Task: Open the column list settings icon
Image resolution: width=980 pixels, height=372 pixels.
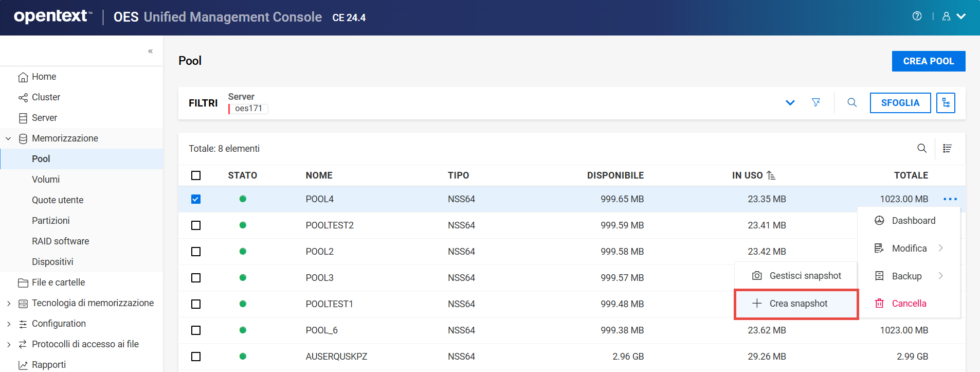Action: 947,149
